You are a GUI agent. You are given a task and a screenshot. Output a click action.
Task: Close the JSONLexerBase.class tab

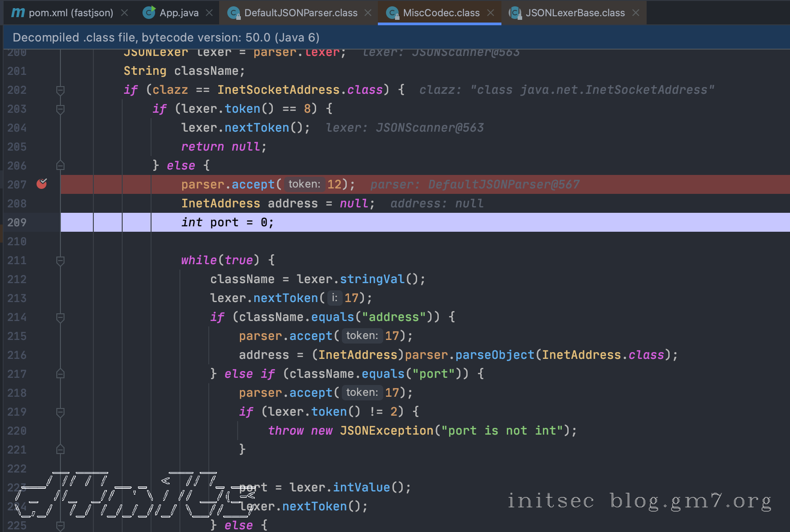coord(636,13)
